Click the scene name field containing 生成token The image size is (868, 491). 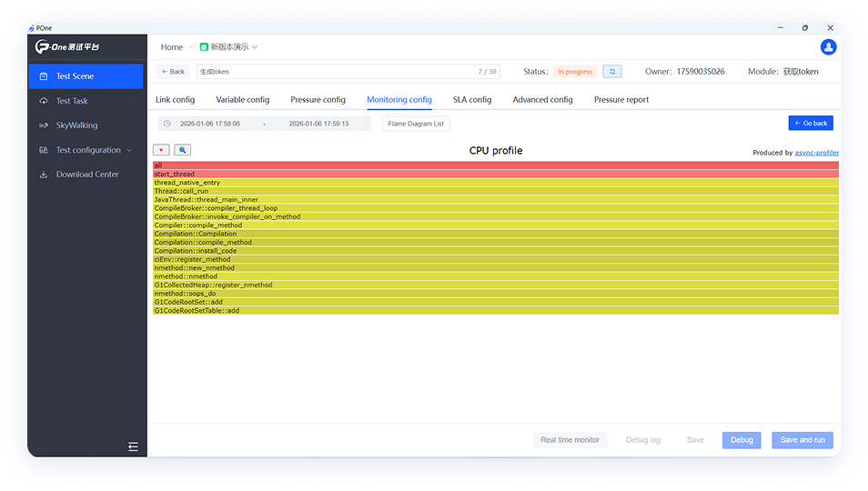[337, 72]
